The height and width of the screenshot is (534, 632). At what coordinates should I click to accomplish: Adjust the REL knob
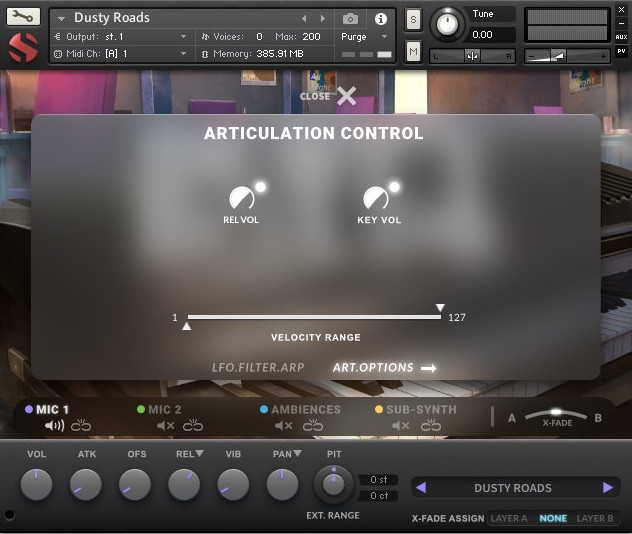[x=184, y=484]
